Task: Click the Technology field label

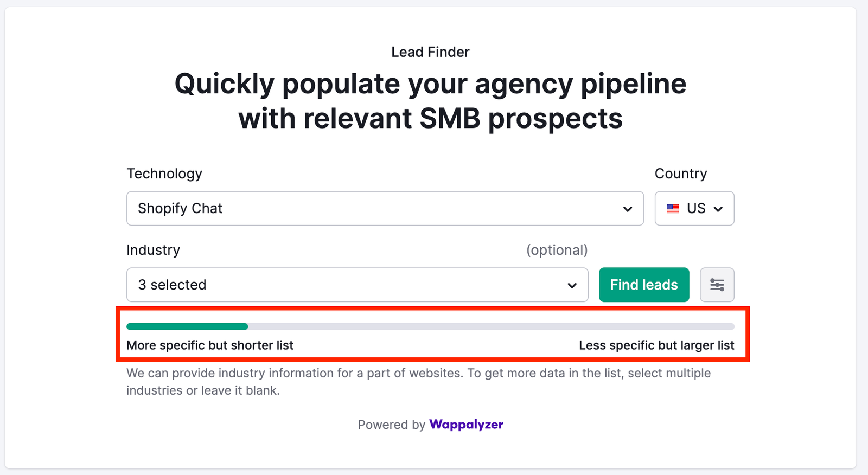Action: (164, 174)
